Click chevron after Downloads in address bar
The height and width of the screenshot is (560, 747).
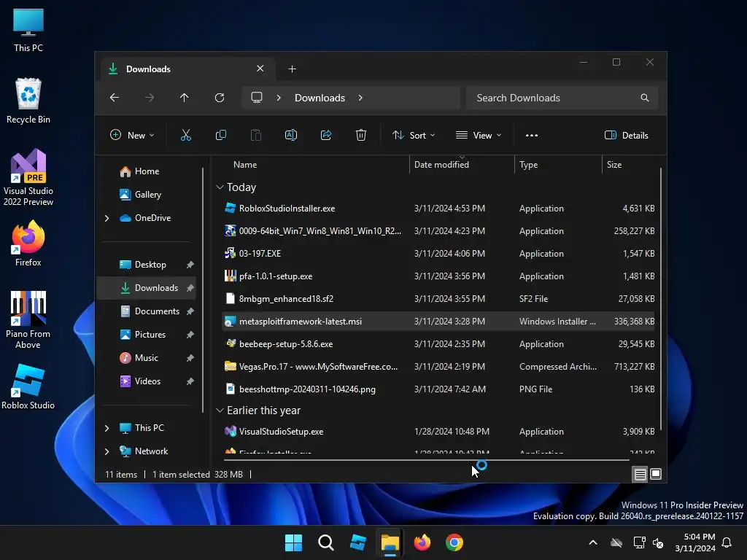click(x=360, y=98)
